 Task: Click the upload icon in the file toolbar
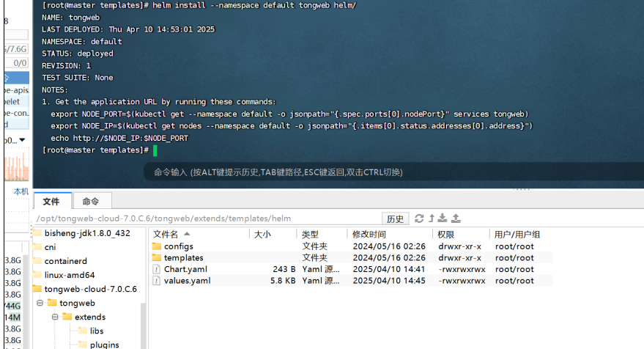(x=456, y=218)
